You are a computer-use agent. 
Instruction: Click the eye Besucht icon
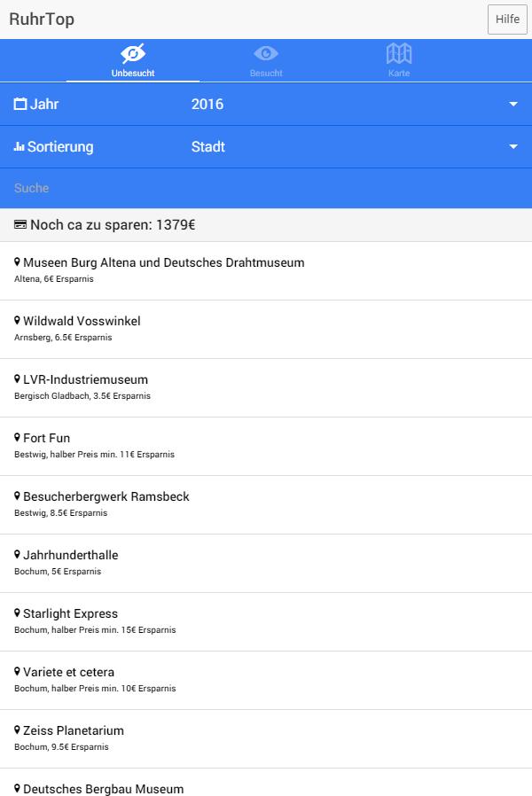point(266,53)
